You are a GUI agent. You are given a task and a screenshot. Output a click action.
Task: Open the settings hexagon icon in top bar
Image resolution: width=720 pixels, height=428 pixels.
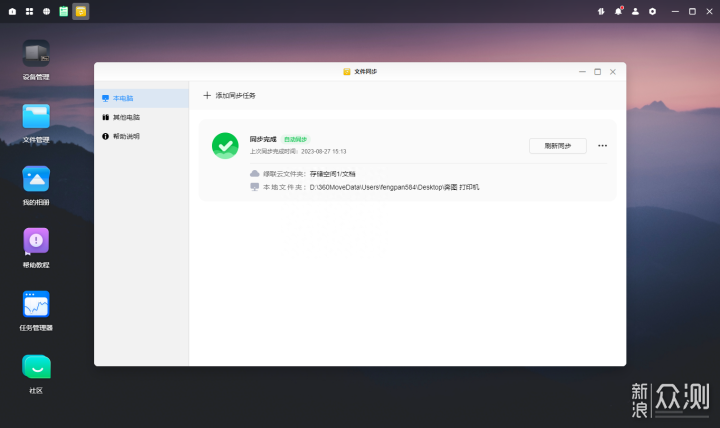[x=652, y=11]
